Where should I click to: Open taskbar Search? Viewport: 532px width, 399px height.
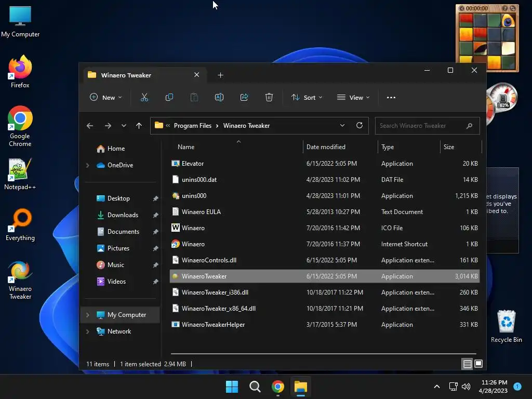(255, 387)
